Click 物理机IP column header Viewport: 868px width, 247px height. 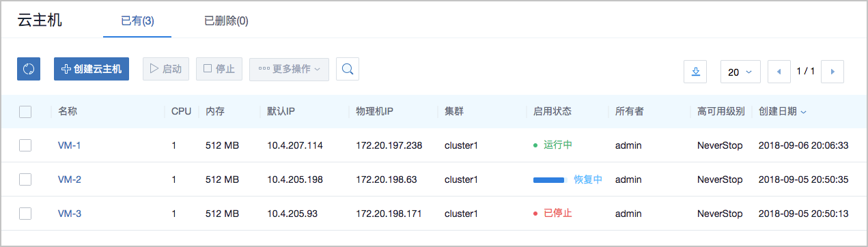pos(374,111)
